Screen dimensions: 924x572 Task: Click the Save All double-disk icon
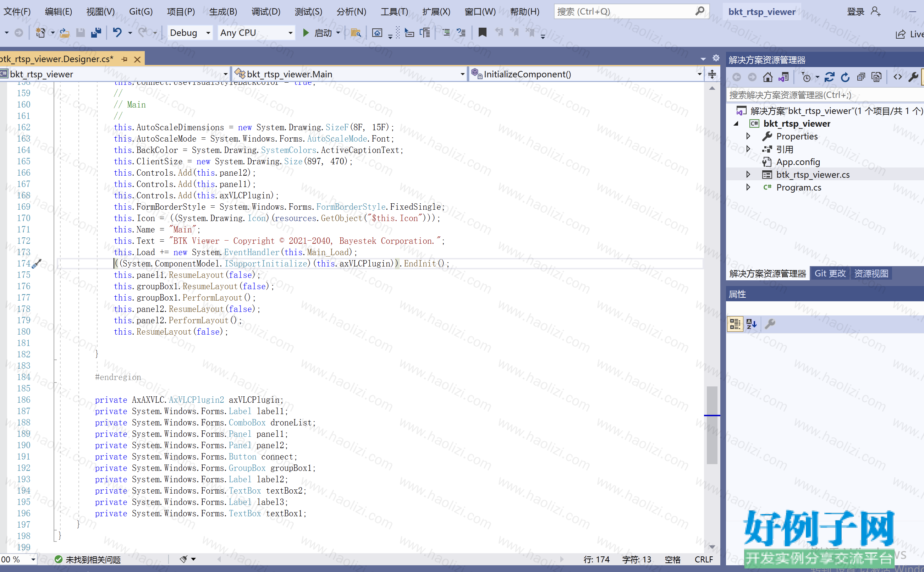tap(96, 33)
